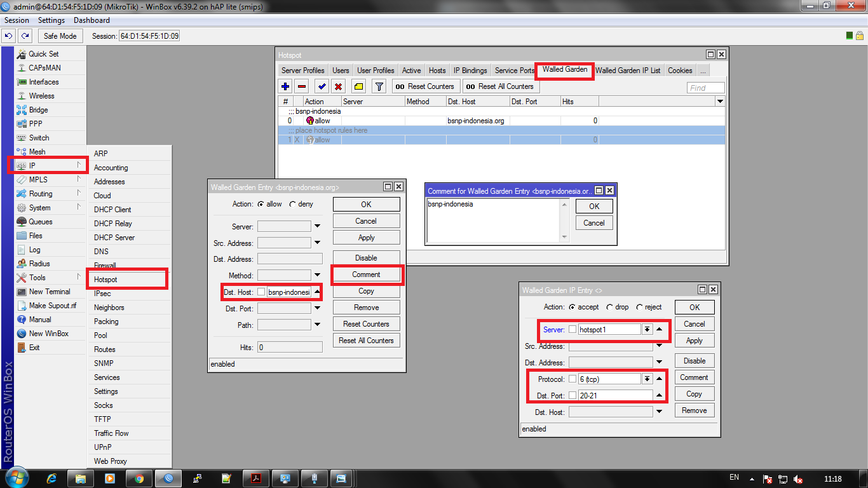This screenshot has width=868, height=488.
Task: Open Google Chrome from the taskbar
Action: pos(139,478)
